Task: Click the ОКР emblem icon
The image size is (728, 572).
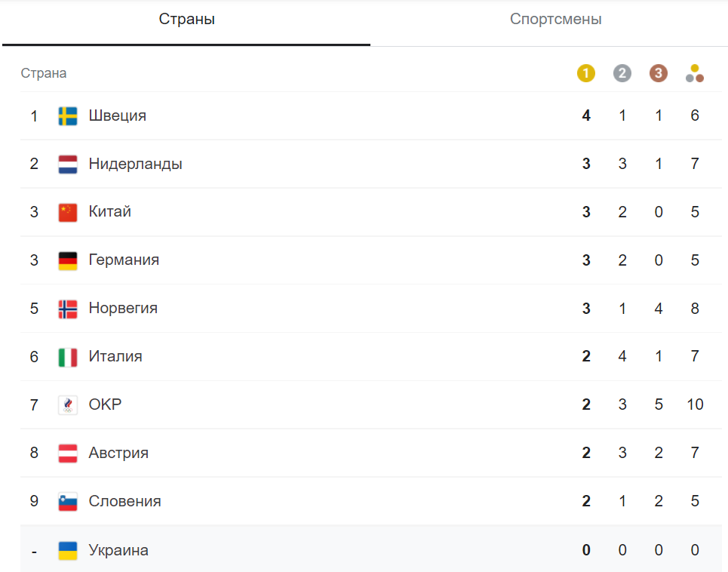Action: [x=68, y=405]
